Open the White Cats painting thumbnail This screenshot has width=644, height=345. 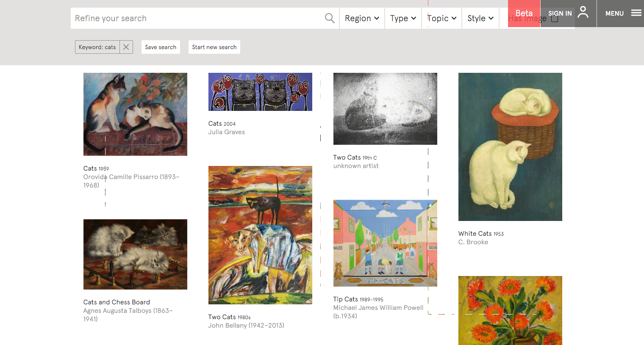point(510,147)
